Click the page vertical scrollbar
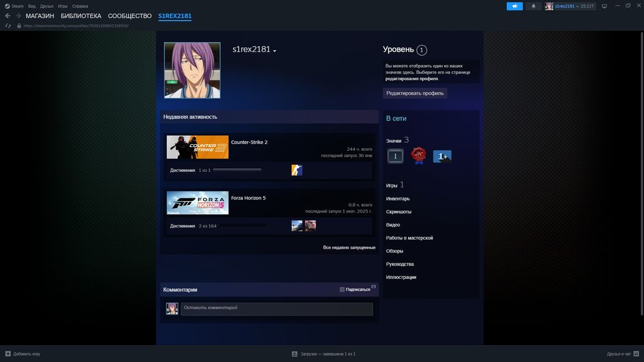 [641, 173]
